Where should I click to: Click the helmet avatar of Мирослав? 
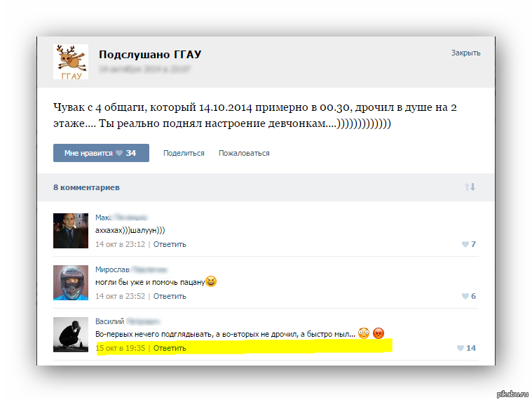click(x=71, y=283)
